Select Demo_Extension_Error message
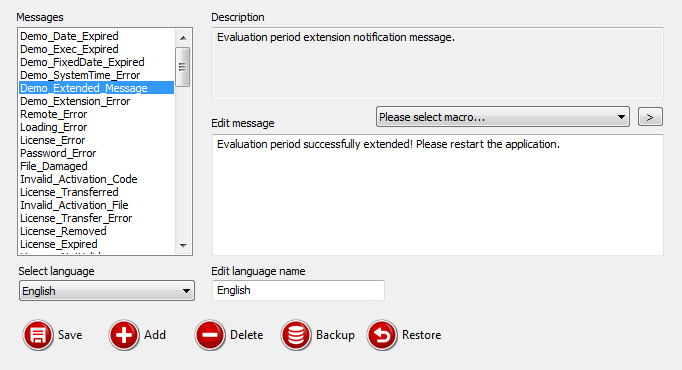This screenshot has height=370, width=682. click(x=96, y=101)
